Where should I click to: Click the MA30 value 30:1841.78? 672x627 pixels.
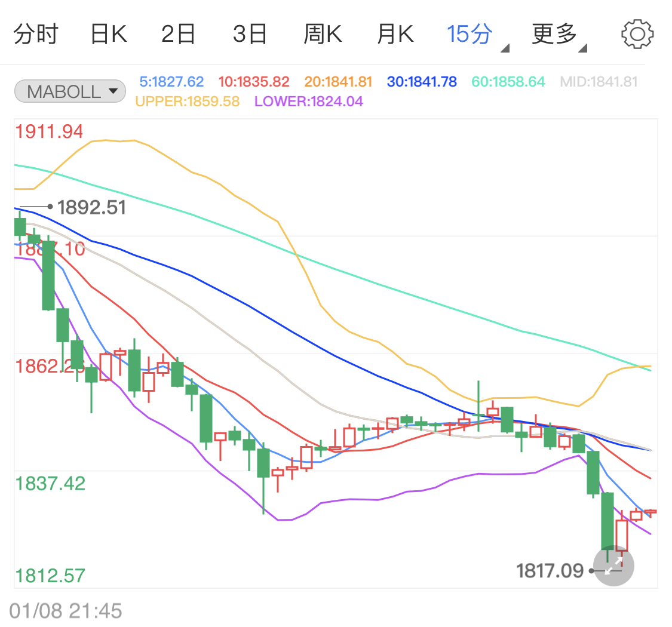[x=422, y=81]
